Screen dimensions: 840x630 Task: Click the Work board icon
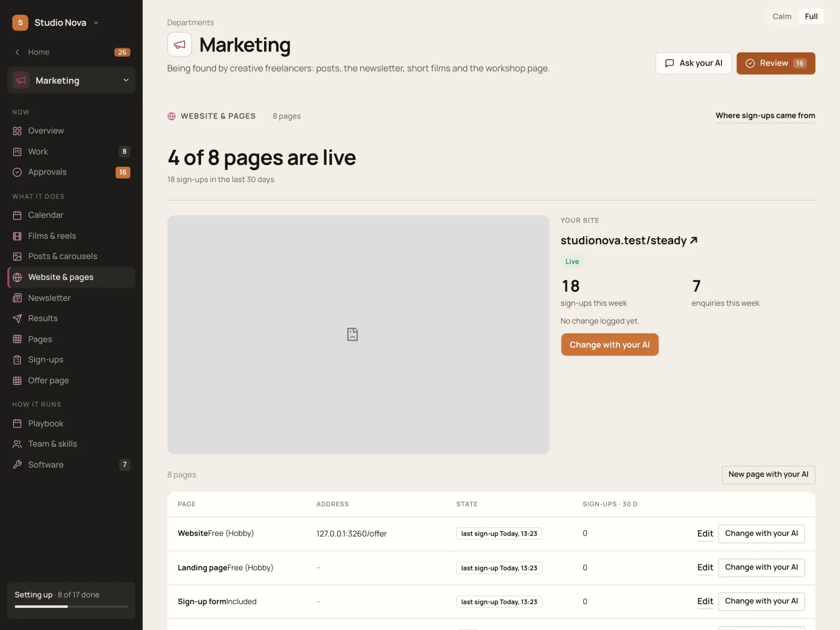(x=17, y=152)
